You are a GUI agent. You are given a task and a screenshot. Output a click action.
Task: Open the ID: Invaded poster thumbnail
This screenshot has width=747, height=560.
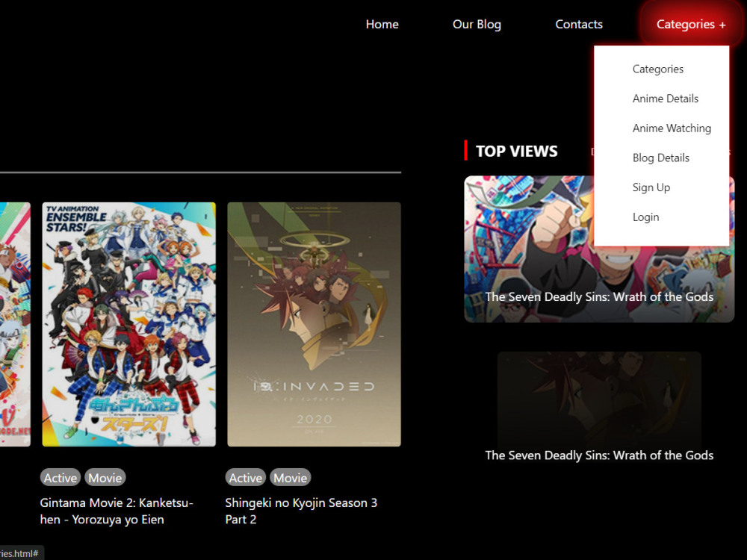coord(314,324)
